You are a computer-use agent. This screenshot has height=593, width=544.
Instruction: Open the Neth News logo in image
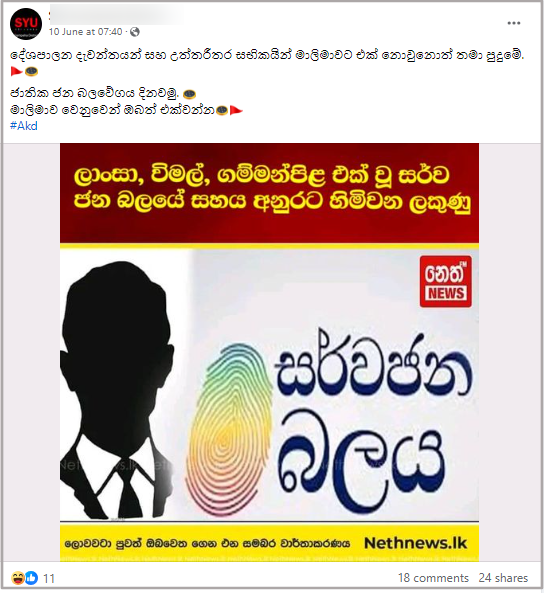[446, 281]
